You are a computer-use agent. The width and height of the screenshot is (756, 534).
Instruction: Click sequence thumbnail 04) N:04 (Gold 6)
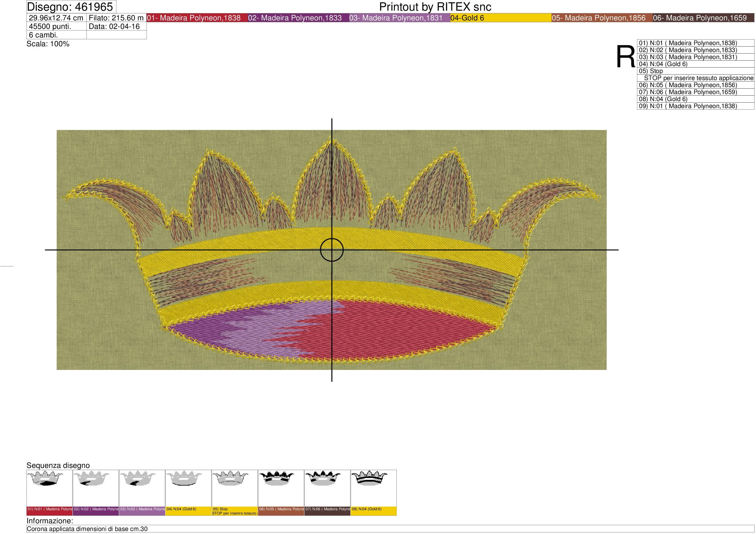(x=188, y=493)
